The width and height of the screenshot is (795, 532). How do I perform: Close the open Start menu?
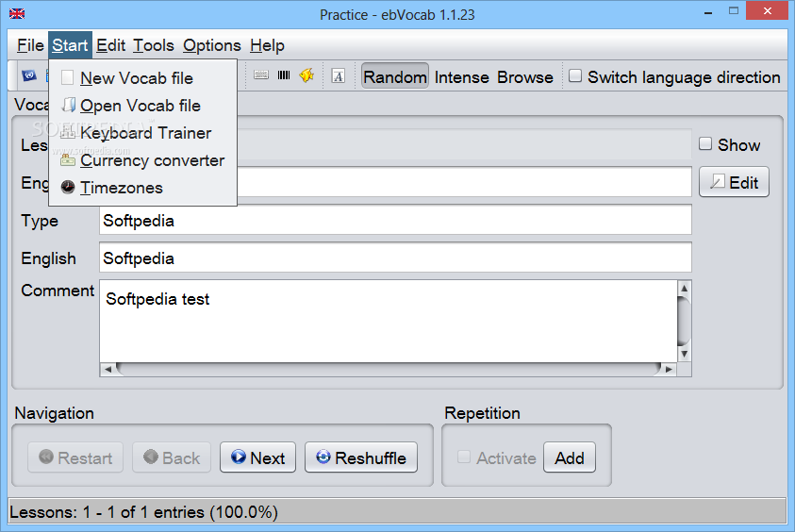click(70, 45)
